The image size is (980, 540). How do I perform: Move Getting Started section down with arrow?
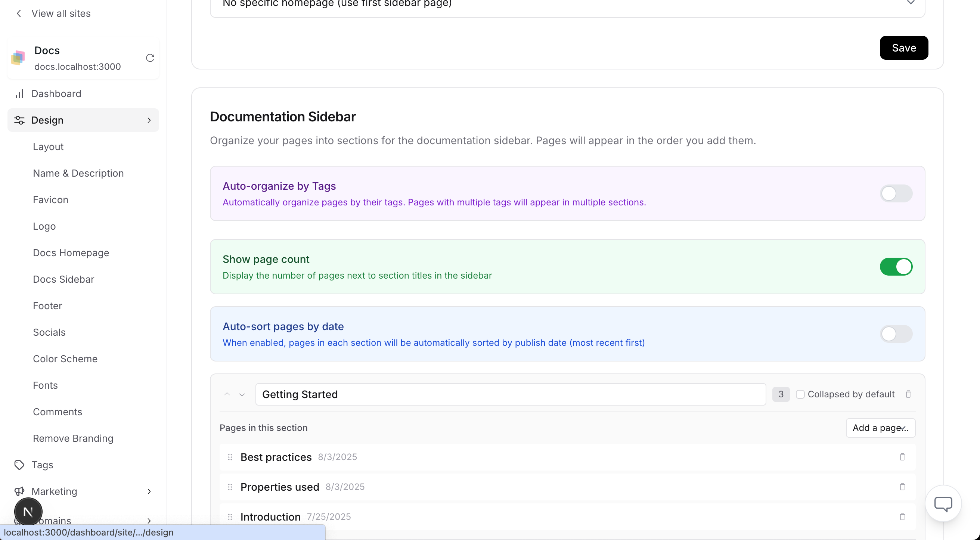(242, 395)
